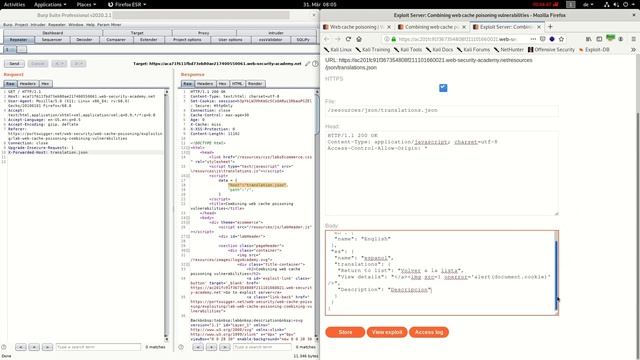Click Response search help icon

[x=181, y=347]
